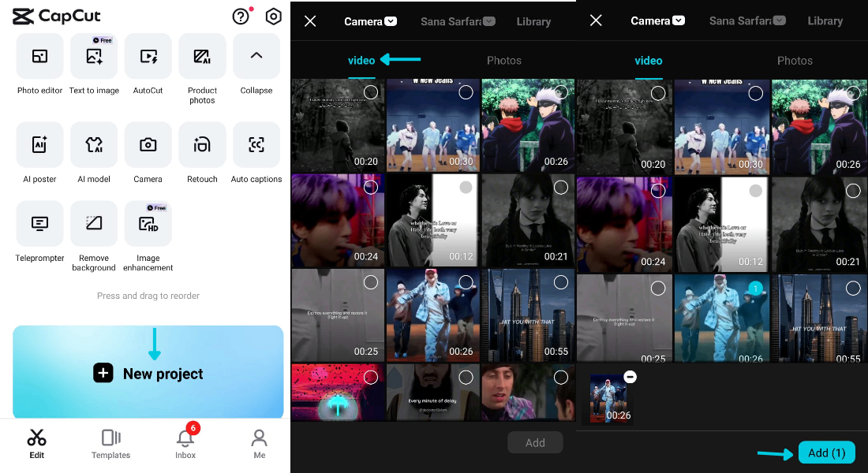Select the video tab in middle panel
Viewport: 868px width, 473px height.
361,60
